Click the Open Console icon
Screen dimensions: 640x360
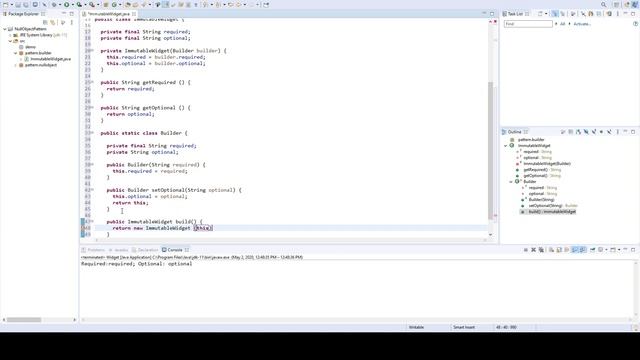tap(613, 250)
